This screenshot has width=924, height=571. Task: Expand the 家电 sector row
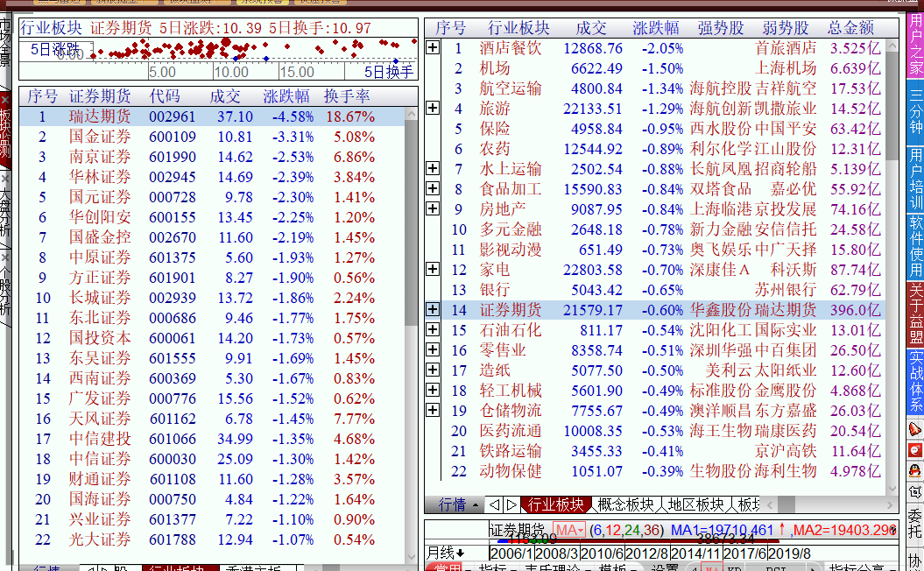(x=433, y=269)
